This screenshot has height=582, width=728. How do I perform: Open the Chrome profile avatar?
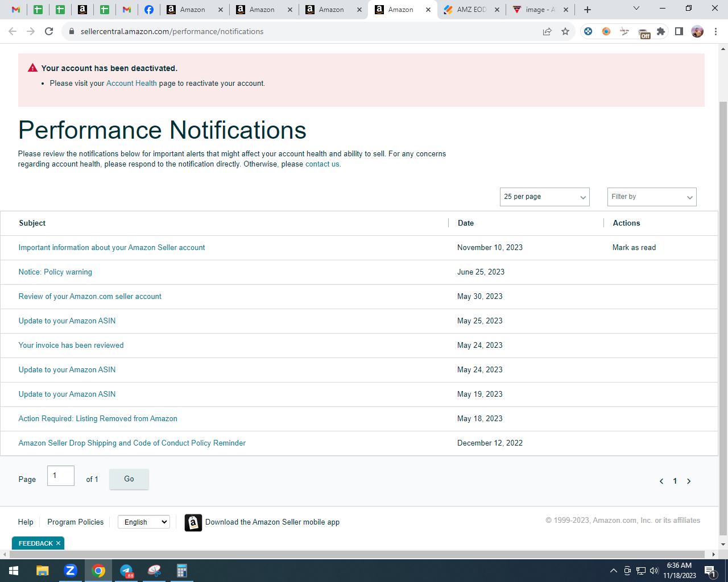click(x=697, y=31)
